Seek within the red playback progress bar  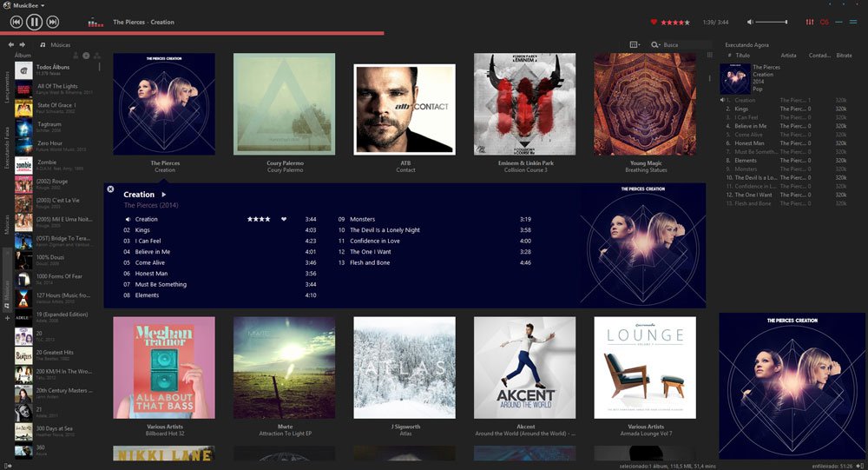coord(192,33)
